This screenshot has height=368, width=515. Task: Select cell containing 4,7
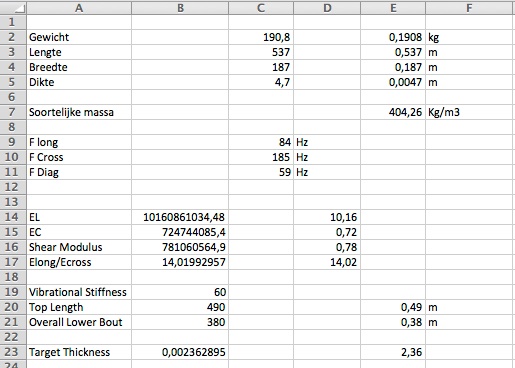tap(261, 82)
